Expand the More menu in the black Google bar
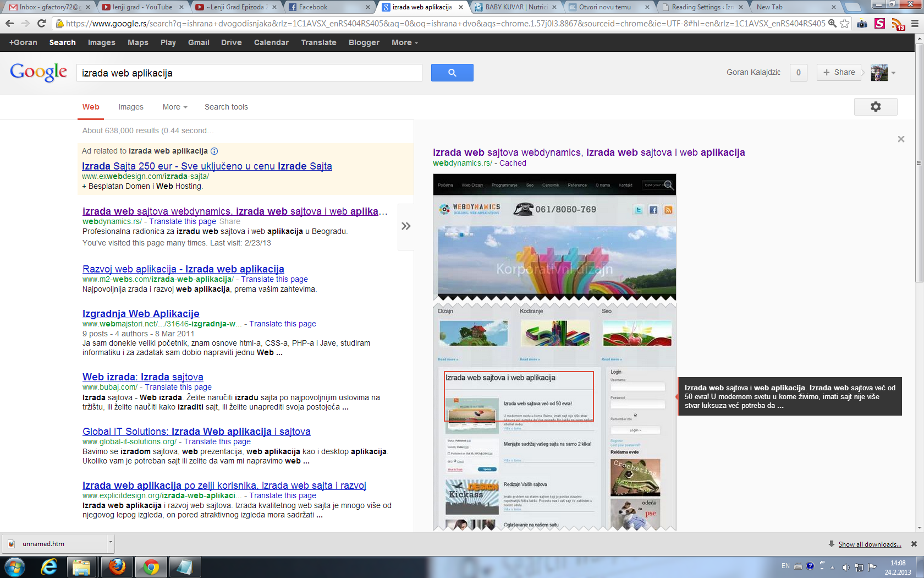Viewport: 924px width, 578px height. (x=405, y=42)
